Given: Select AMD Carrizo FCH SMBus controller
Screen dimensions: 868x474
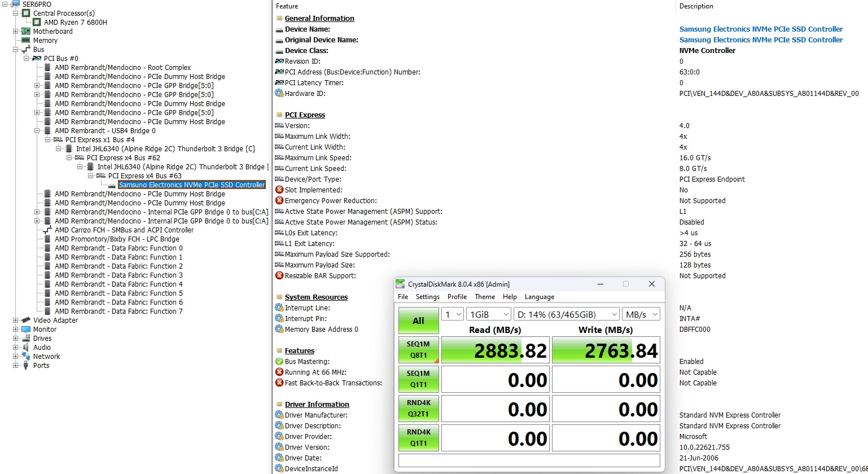Looking at the screenshot, I should click(124, 230).
